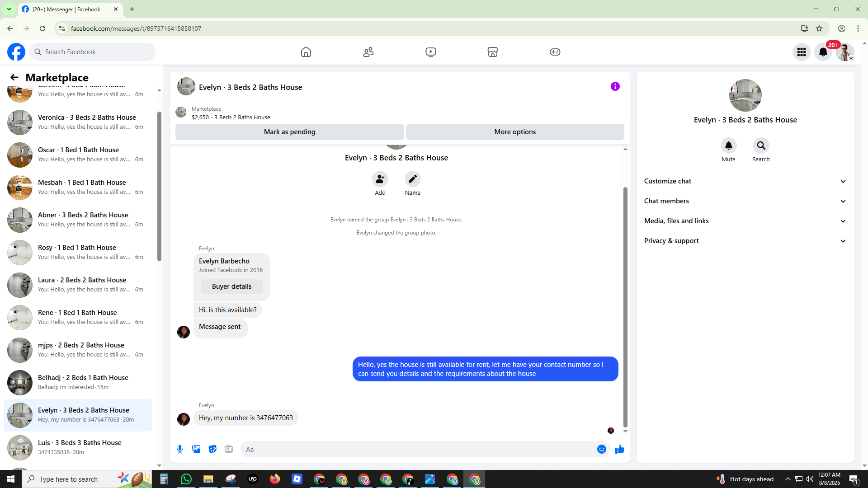Click the Mark as pending button
Image resolution: width=868 pixels, height=488 pixels.
pyautogui.click(x=289, y=132)
